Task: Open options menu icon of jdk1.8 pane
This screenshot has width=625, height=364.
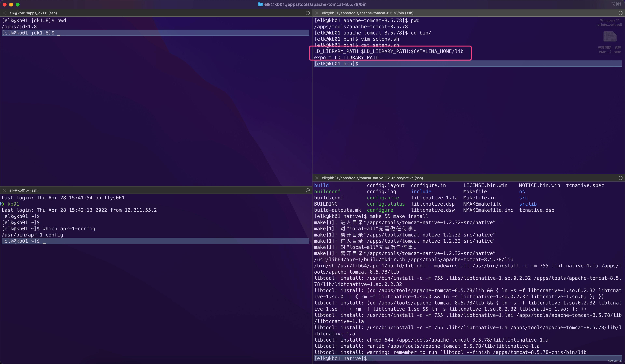Action: [308, 13]
